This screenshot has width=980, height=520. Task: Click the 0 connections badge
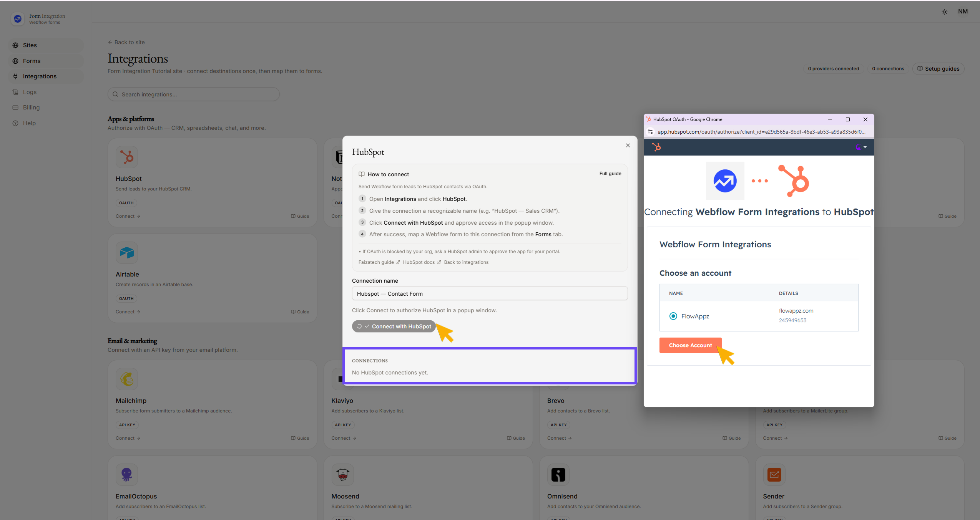[888, 69]
